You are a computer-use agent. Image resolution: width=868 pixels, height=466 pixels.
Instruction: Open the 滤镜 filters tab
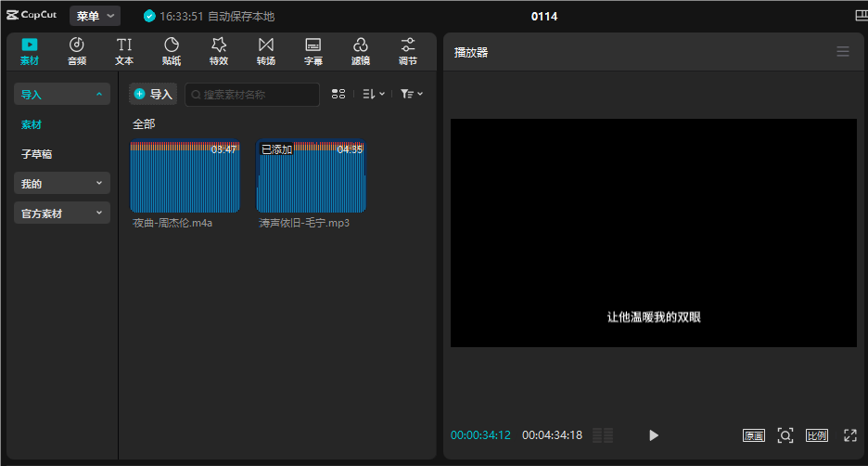[361, 52]
